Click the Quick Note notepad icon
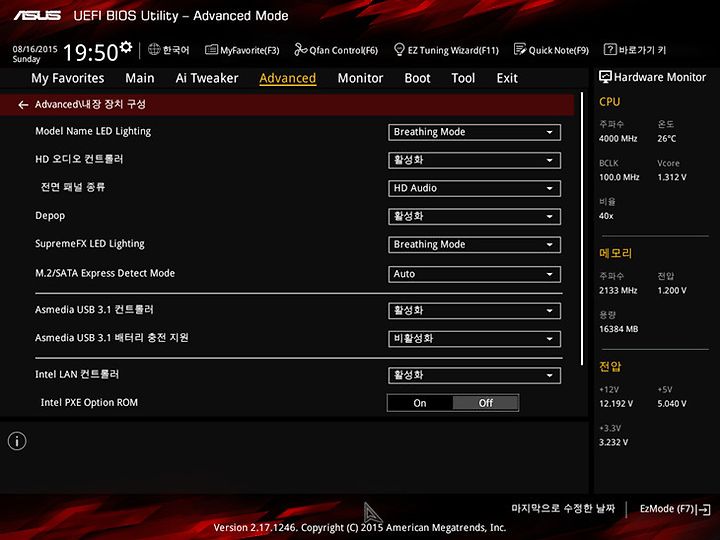720x540 pixels. (x=520, y=49)
